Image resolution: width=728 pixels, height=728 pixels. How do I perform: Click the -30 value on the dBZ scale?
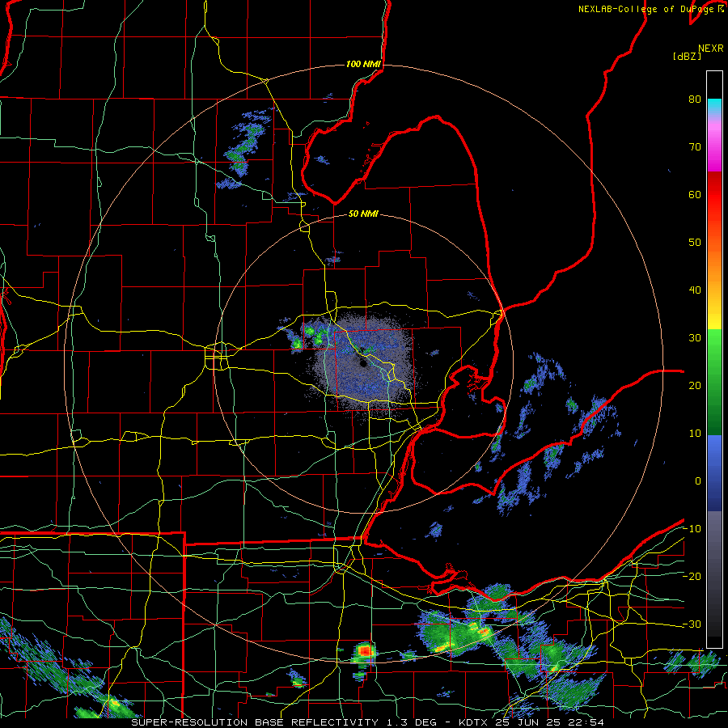pos(692,624)
